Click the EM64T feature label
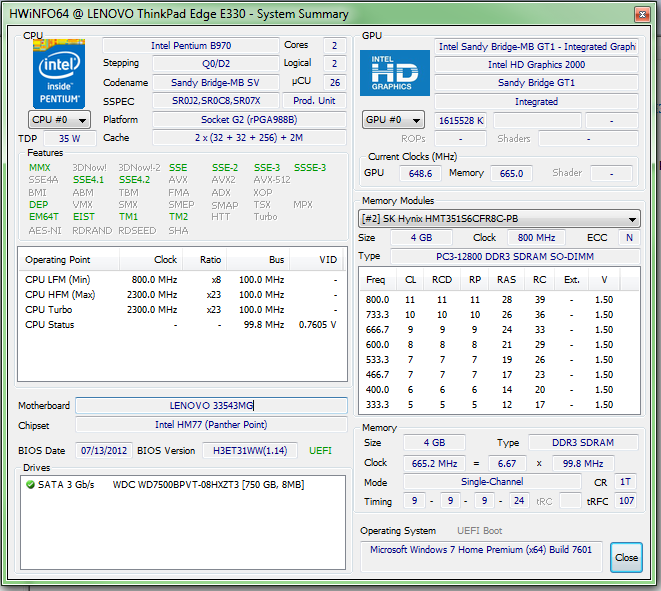 tap(44, 217)
